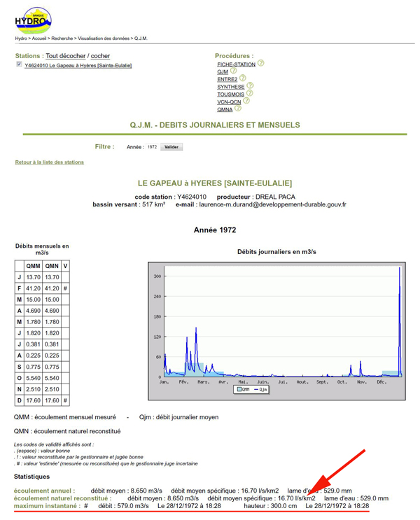Click 'Visualisation des données' breadcrumb
The image size is (420, 520).
point(104,38)
